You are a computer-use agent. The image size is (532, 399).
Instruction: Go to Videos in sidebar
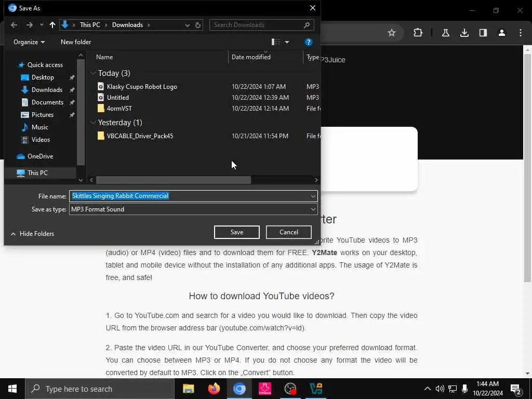(x=41, y=139)
